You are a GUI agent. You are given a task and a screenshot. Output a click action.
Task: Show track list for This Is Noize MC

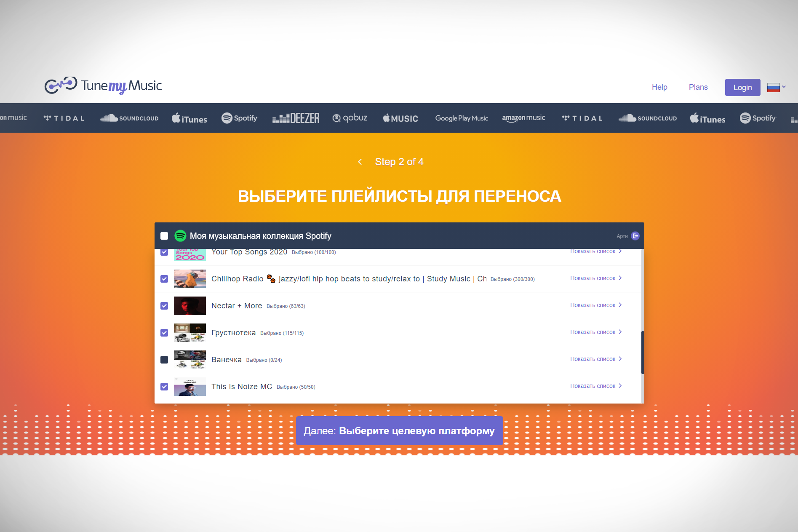pyautogui.click(x=596, y=386)
